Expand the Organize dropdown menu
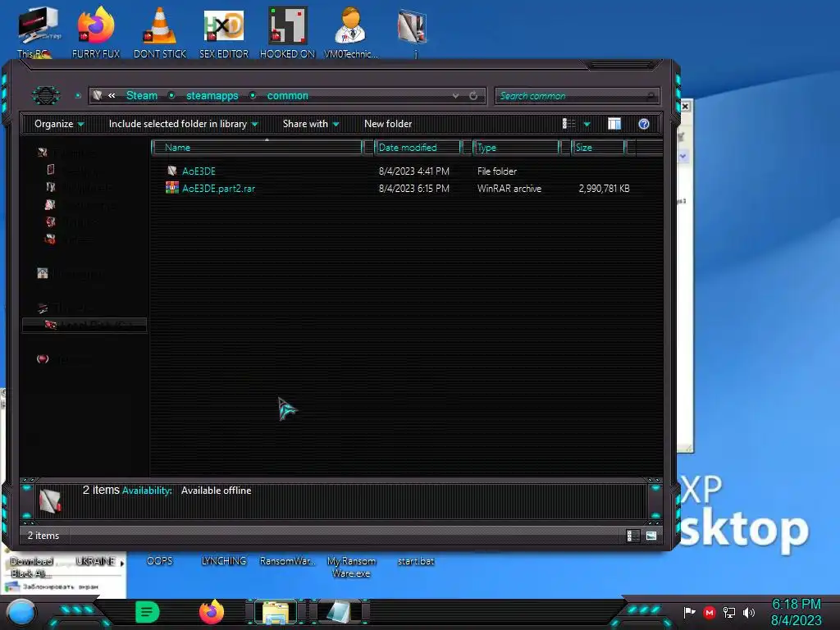 pyautogui.click(x=59, y=124)
